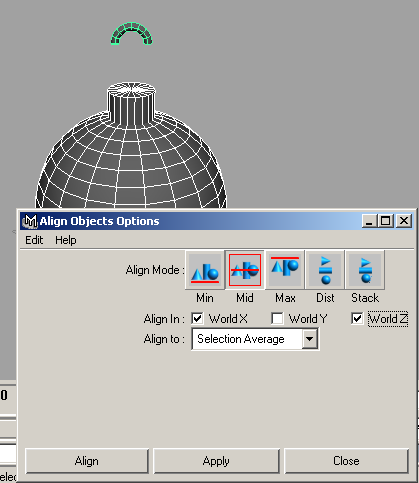Choose the Mid align mode icon
This screenshot has height=483, width=419.
(x=245, y=270)
